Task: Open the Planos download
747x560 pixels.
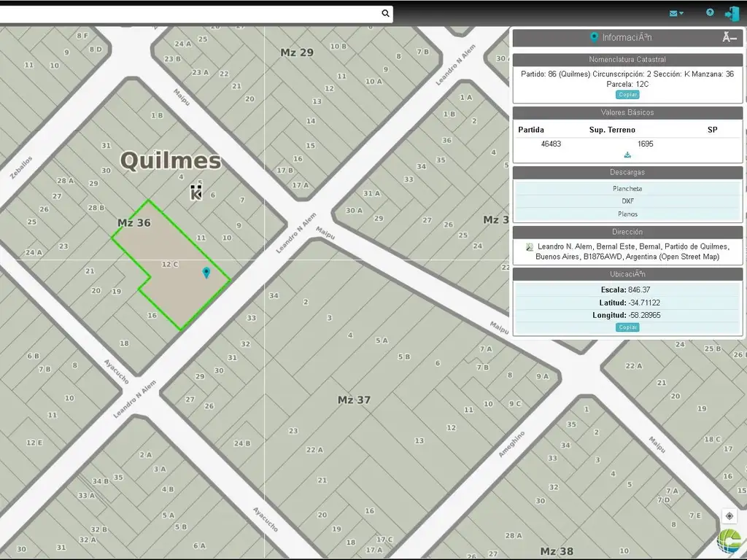Action: point(627,214)
